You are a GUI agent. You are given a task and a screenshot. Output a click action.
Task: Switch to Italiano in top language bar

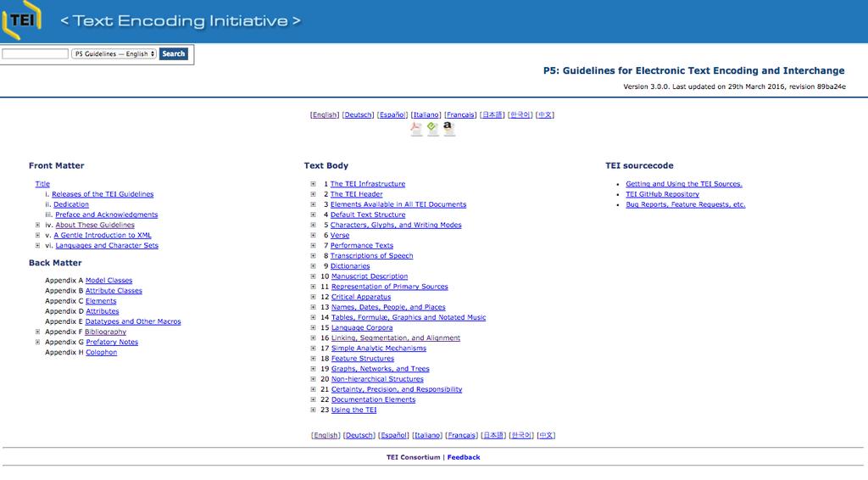(x=426, y=114)
